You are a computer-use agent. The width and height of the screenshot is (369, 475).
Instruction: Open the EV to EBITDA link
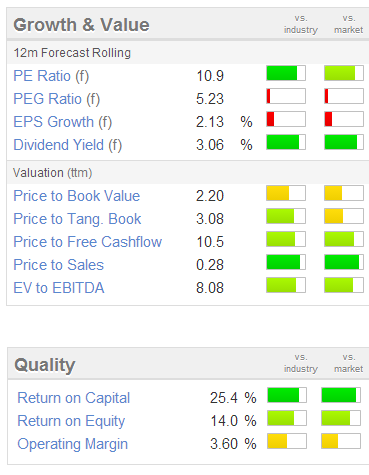click(x=59, y=288)
